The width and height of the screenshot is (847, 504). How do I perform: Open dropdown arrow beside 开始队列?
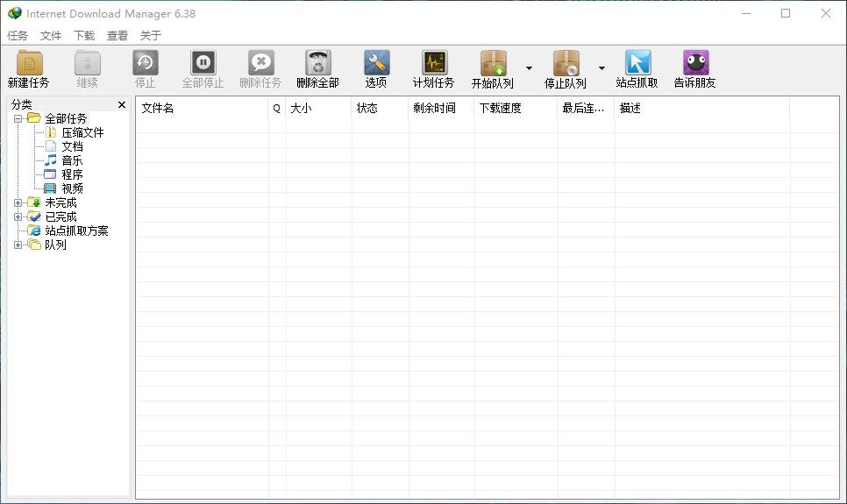coord(529,68)
